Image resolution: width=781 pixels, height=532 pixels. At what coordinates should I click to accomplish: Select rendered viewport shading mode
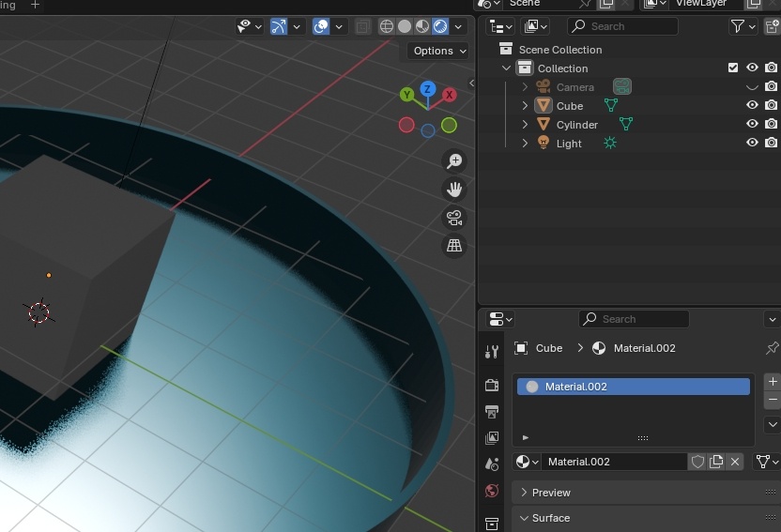click(440, 26)
